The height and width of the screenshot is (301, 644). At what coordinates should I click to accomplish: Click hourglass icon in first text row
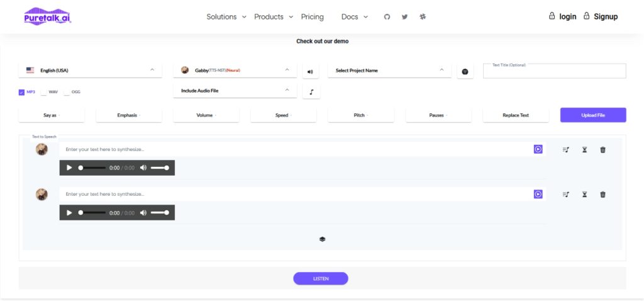pyautogui.click(x=584, y=150)
